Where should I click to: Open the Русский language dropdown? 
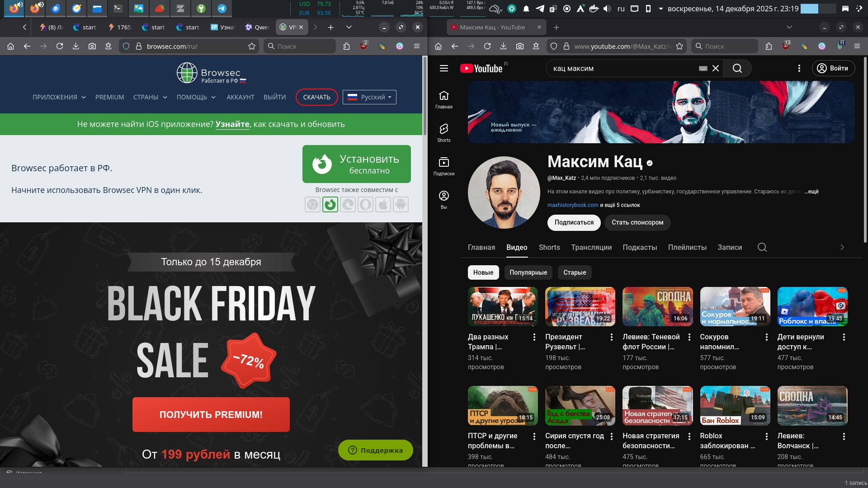coord(369,97)
